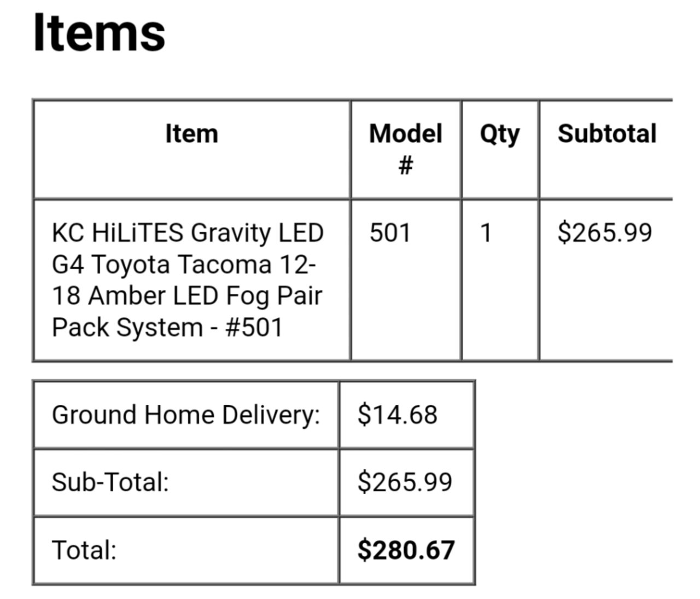
Task: Click the '#' symbol under Model header
Action: tap(405, 165)
